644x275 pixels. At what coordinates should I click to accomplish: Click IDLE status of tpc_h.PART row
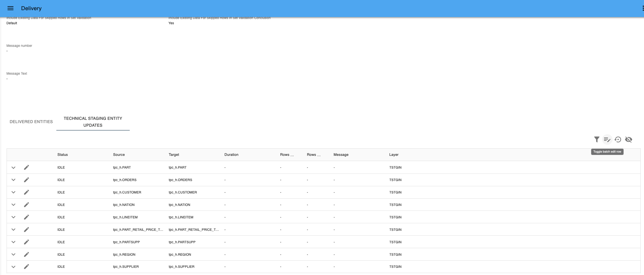[61, 168]
